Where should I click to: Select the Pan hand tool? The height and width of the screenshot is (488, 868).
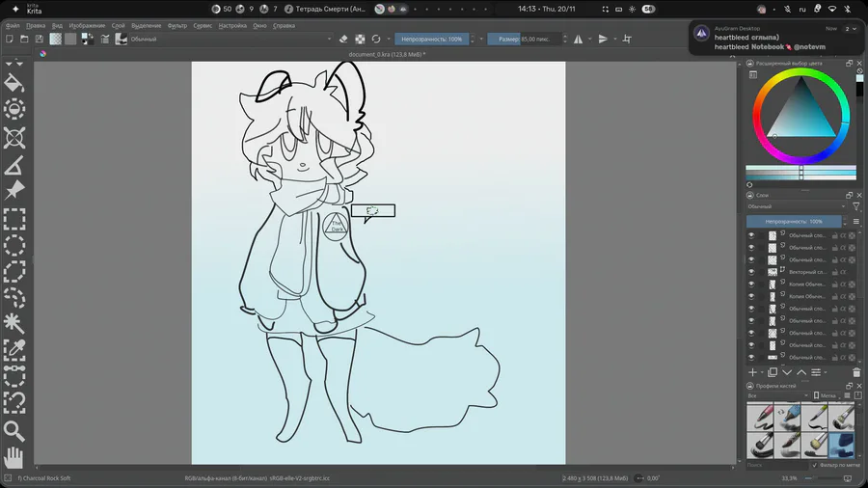point(14,457)
